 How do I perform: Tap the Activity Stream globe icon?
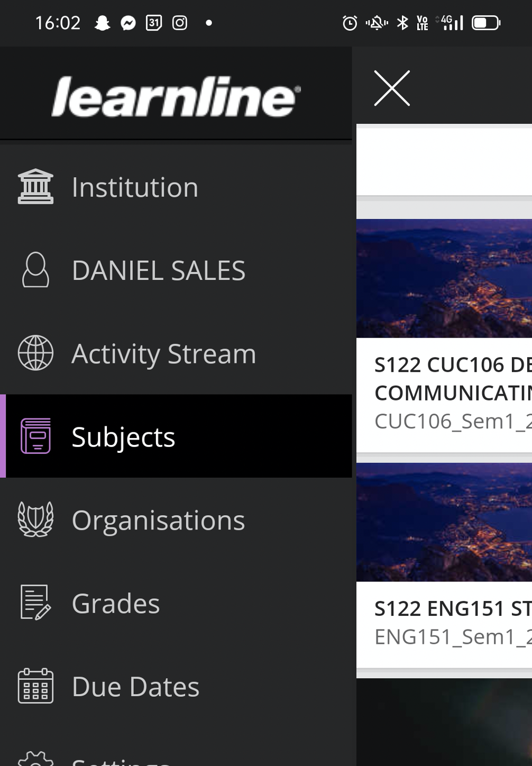click(35, 353)
